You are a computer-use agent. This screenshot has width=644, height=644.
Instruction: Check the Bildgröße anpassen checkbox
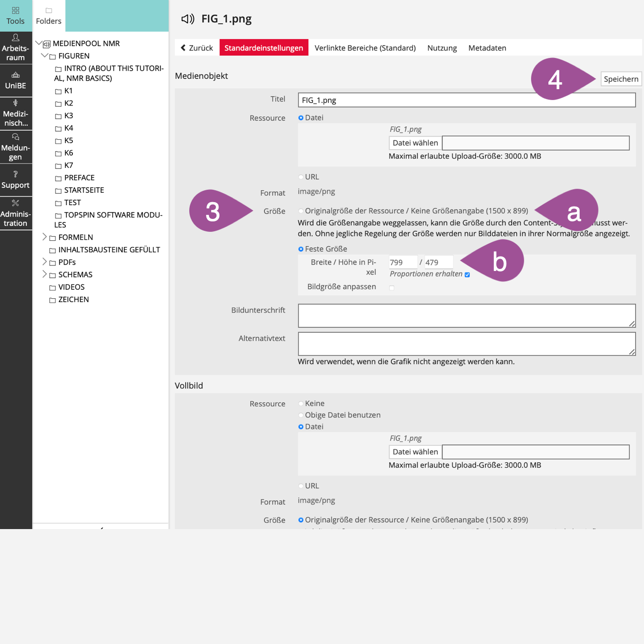pyautogui.click(x=392, y=287)
